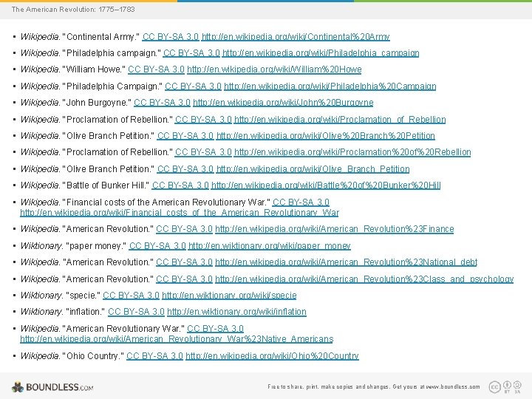Screen dimensions: 532x399
Task: Click the CC Attribution BY icon
Action: [x=507, y=385]
